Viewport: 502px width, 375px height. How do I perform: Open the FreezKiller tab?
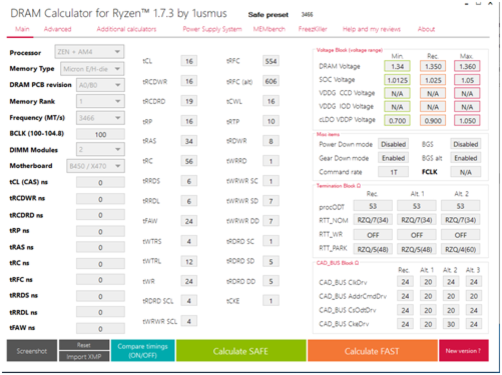click(312, 29)
